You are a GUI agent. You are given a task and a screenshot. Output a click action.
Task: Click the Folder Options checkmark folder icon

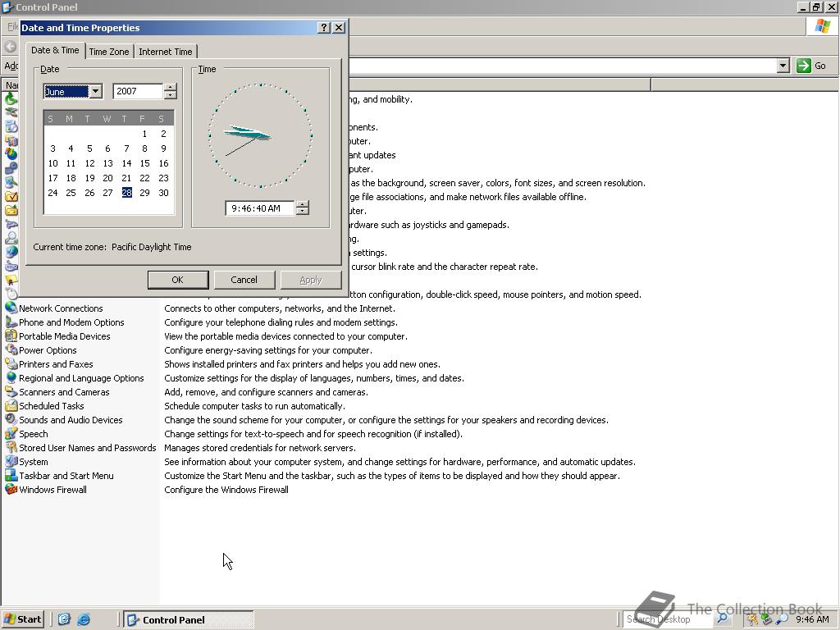[x=11, y=197]
